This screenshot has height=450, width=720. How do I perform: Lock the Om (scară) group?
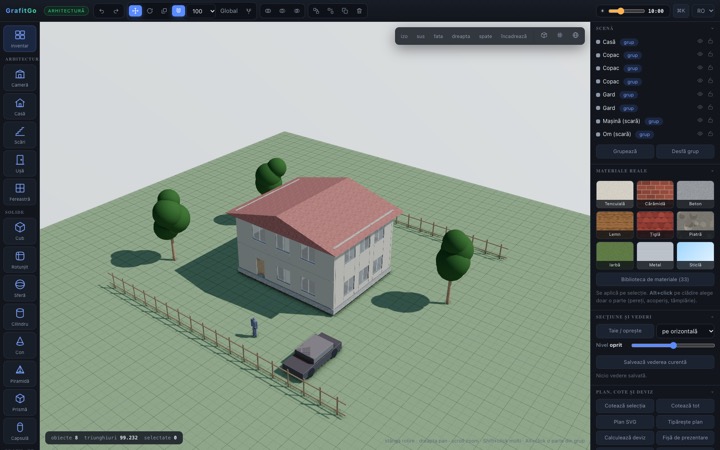pyautogui.click(x=710, y=134)
